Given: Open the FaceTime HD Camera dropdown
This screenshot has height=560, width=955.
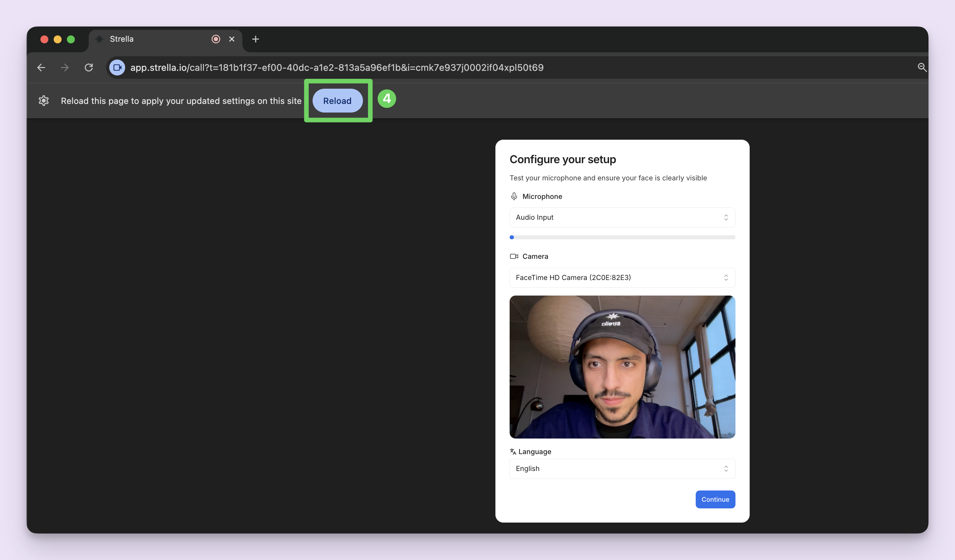Looking at the screenshot, I should 622,278.
